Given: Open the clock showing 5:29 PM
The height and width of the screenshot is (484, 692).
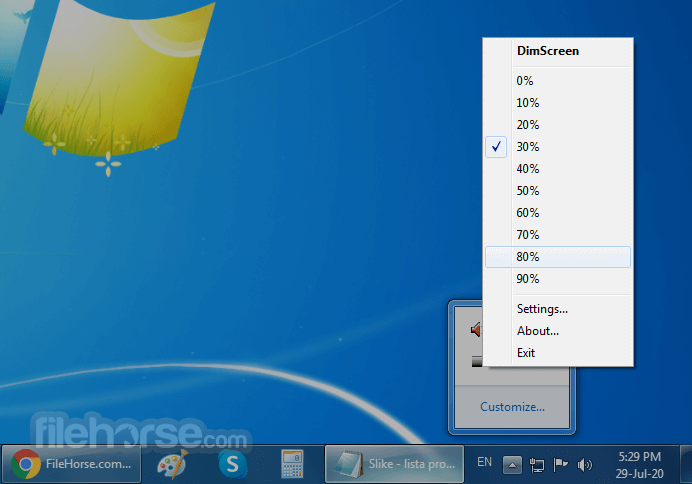Looking at the screenshot, I should (639, 465).
